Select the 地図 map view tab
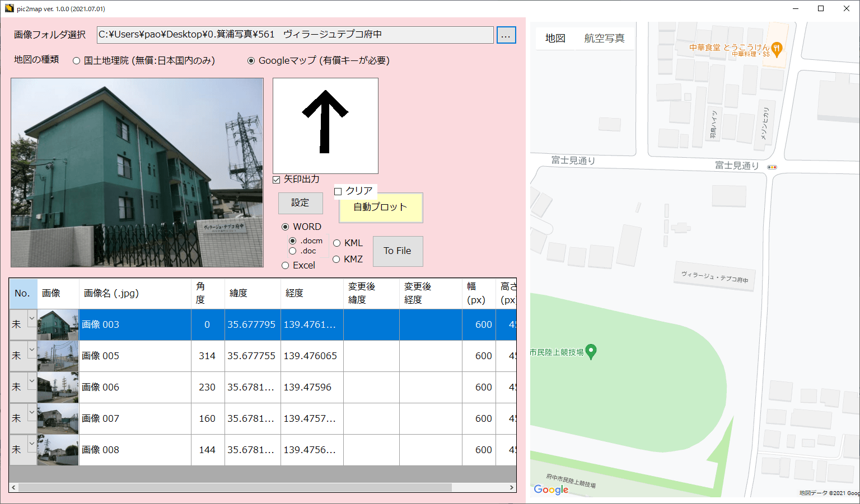Image resolution: width=860 pixels, height=504 pixels. pyautogui.click(x=555, y=38)
